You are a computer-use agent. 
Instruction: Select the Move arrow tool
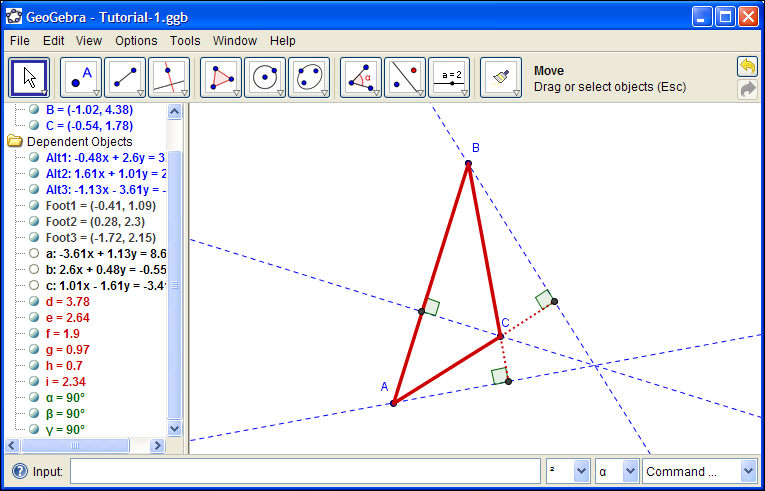tap(29, 78)
